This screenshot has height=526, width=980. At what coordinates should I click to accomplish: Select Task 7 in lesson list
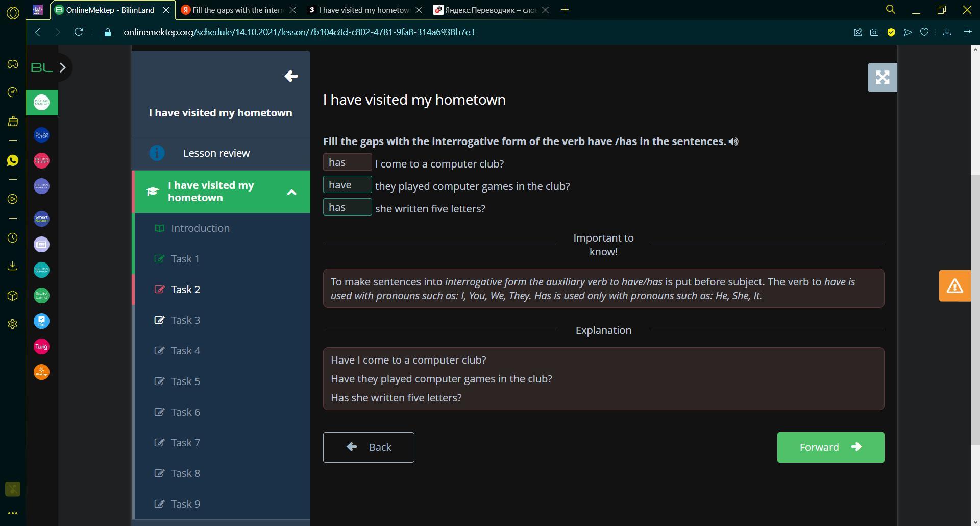[x=222, y=443]
